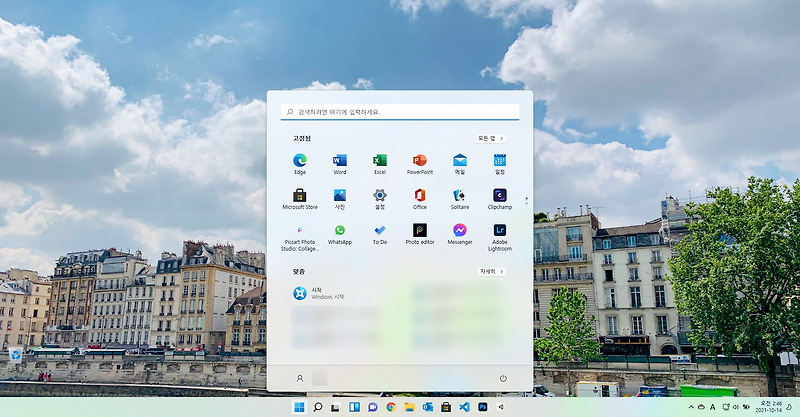This screenshot has height=417, width=800.
Task: Open the Mail (메일) app
Action: [x=460, y=164]
